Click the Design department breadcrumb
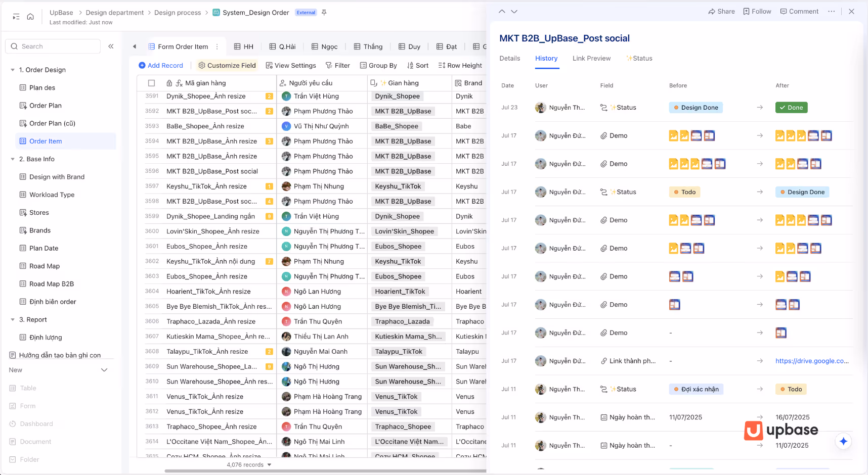868x475 pixels. click(x=115, y=13)
